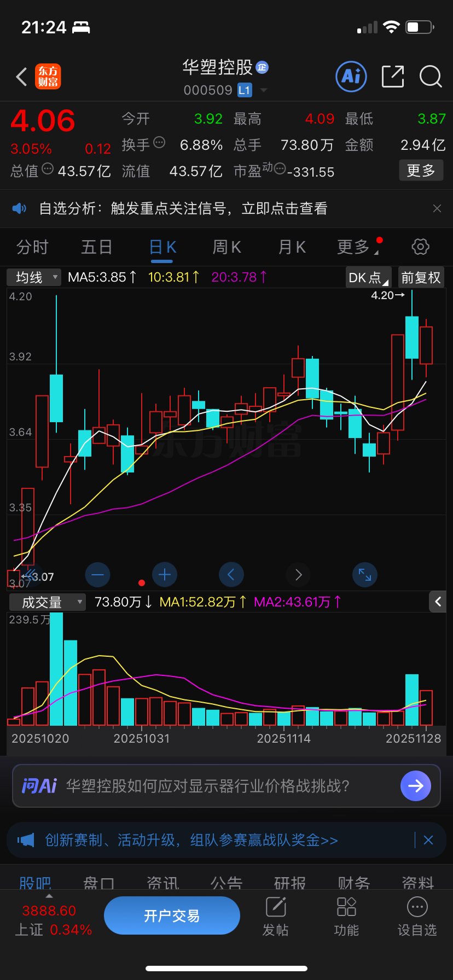Open the 创新赛制 activity banner
Image resolution: width=453 pixels, height=980 pixels.
[x=191, y=840]
